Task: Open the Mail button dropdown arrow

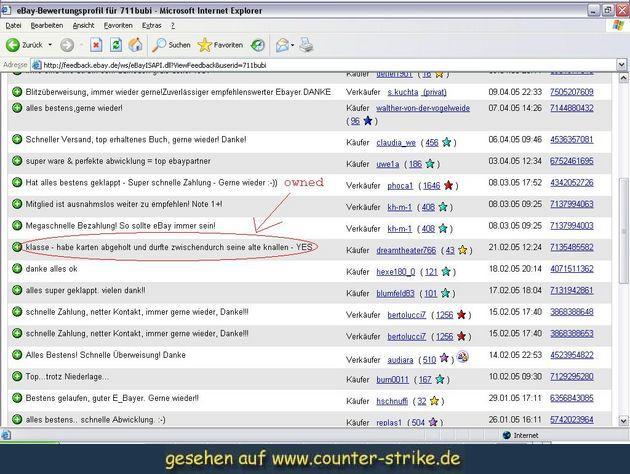Action: click(x=292, y=45)
